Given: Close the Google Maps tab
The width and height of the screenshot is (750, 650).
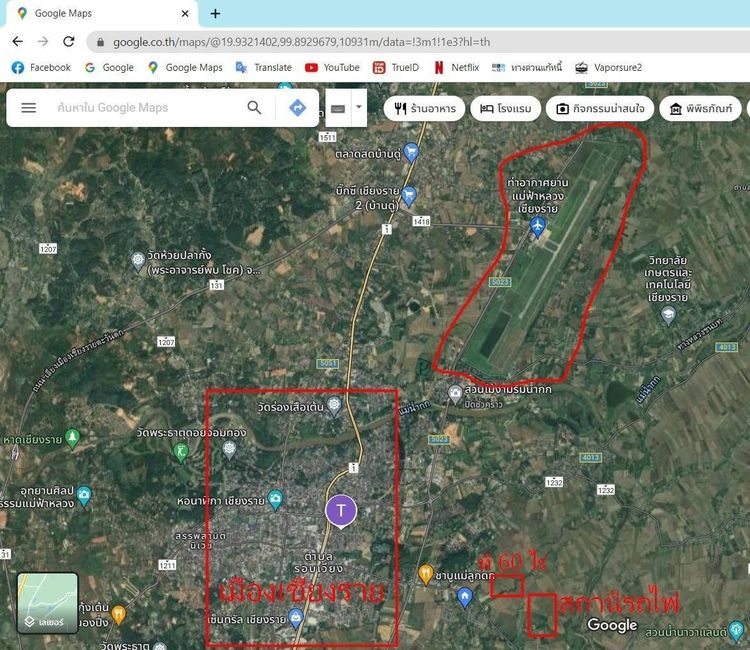Looking at the screenshot, I should pos(185,13).
